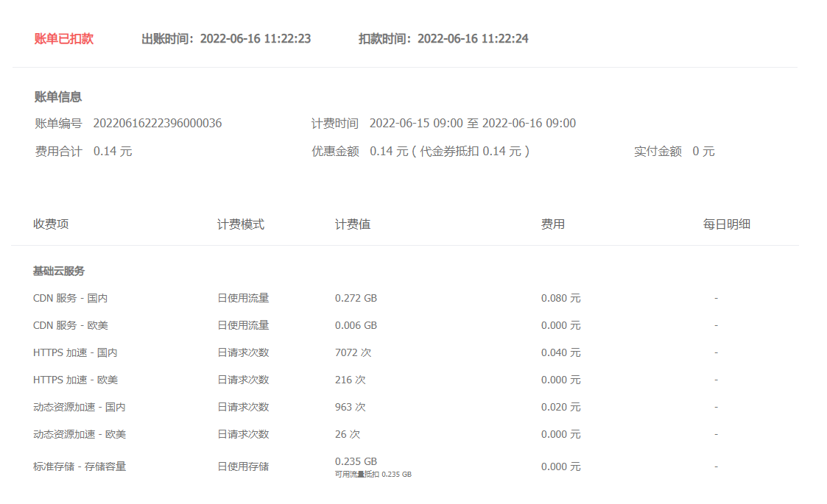Click the red 账单已扣款 status label
The height and width of the screenshot is (504, 827).
pos(64,39)
